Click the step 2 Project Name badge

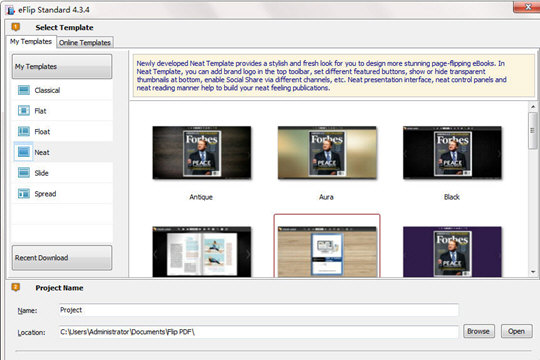(15, 287)
